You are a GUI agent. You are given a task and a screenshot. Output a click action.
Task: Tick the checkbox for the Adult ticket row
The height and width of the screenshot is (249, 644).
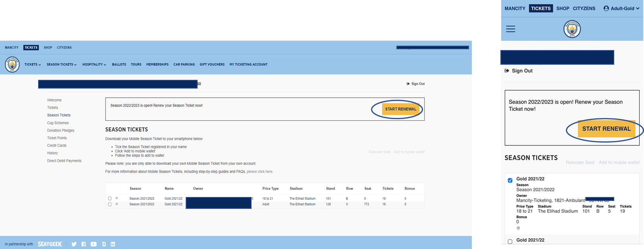tap(110, 205)
